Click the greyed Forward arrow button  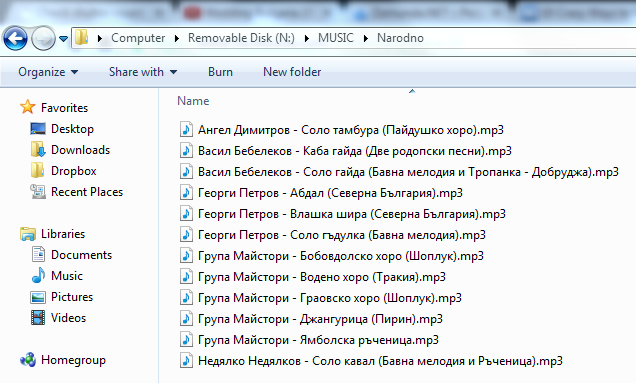[43, 39]
